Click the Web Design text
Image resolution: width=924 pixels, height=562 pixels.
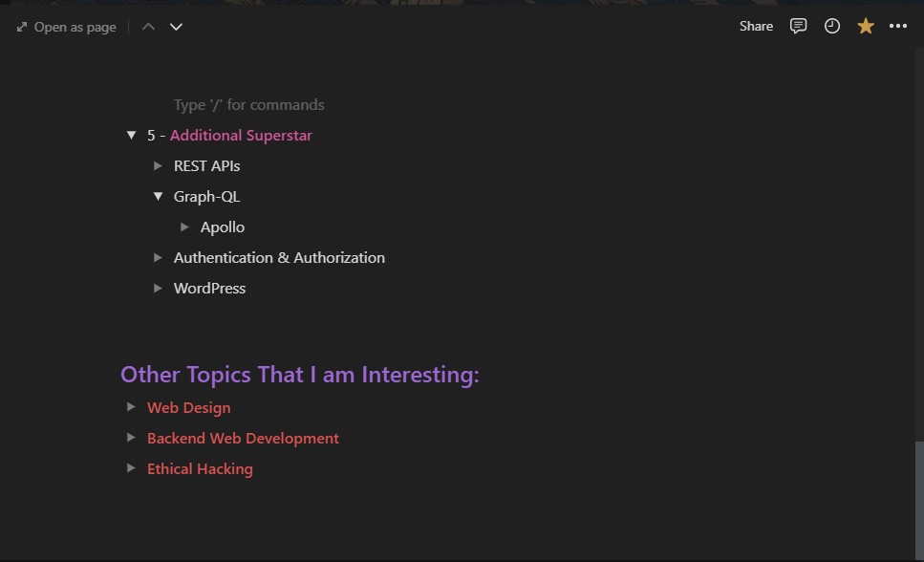[188, 407]
